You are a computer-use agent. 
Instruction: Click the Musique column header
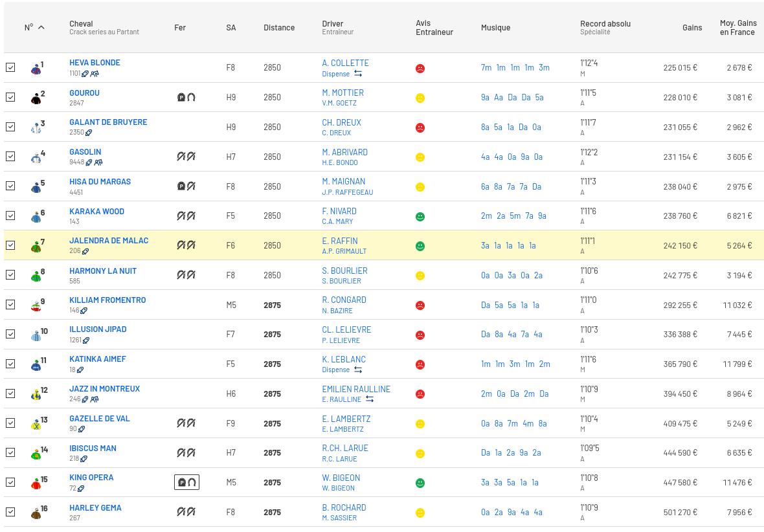(x=495, y=28)
